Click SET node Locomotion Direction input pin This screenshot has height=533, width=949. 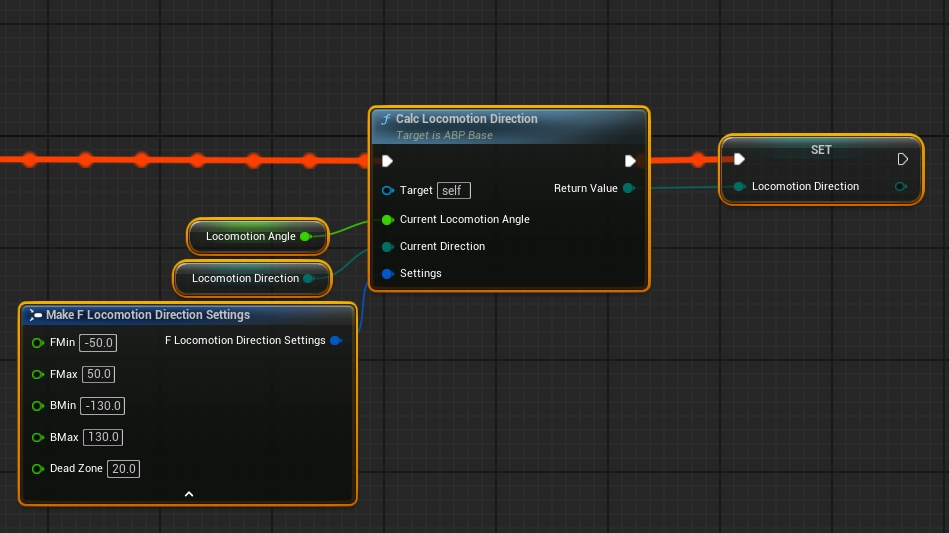coord(739,186)
